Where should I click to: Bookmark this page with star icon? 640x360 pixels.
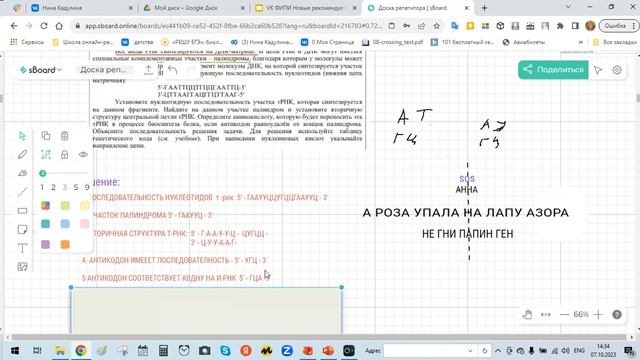coord(436,26)
